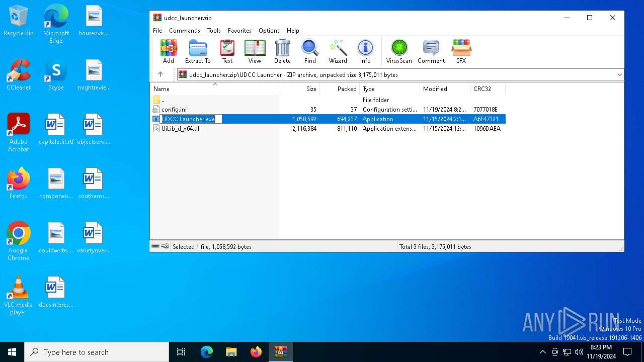The image size is (644, 362).
Task: Sort by CRC32 column header
Action: [488, 89]
